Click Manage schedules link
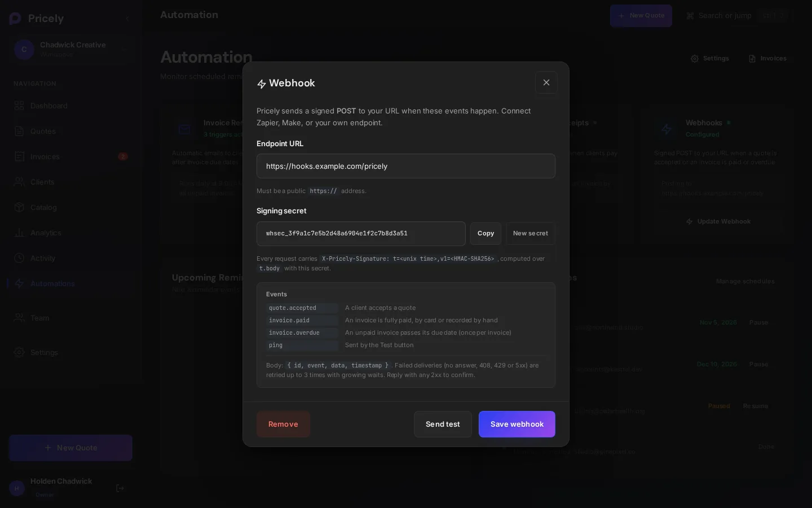812x508 pixels. point(745,281)
